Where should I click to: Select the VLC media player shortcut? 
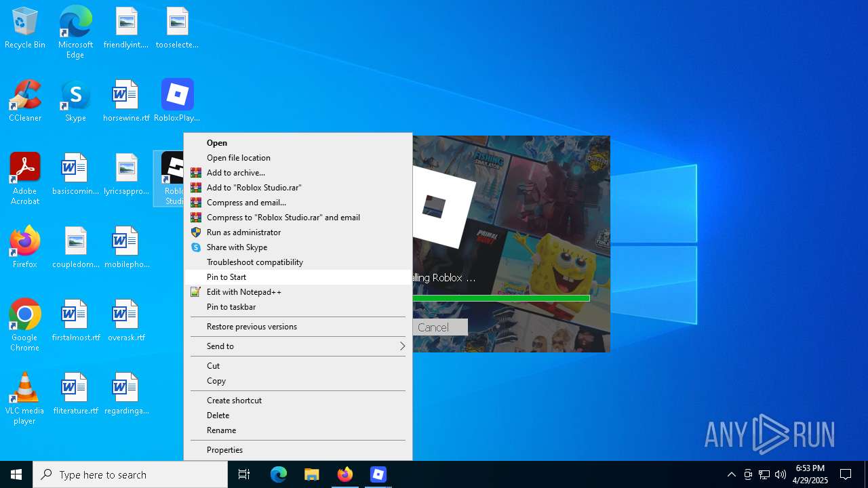click(x=25, y=399)
